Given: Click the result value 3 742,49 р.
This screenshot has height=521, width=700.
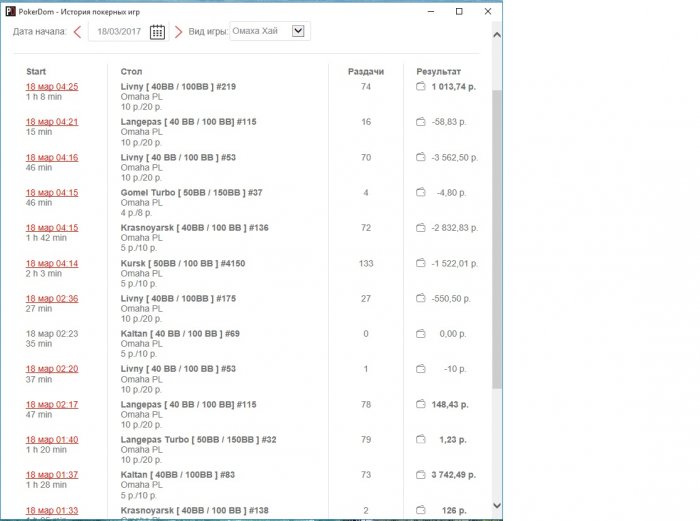Looking at the screenshot, I should pyautogui.click(x=453, y=475).
